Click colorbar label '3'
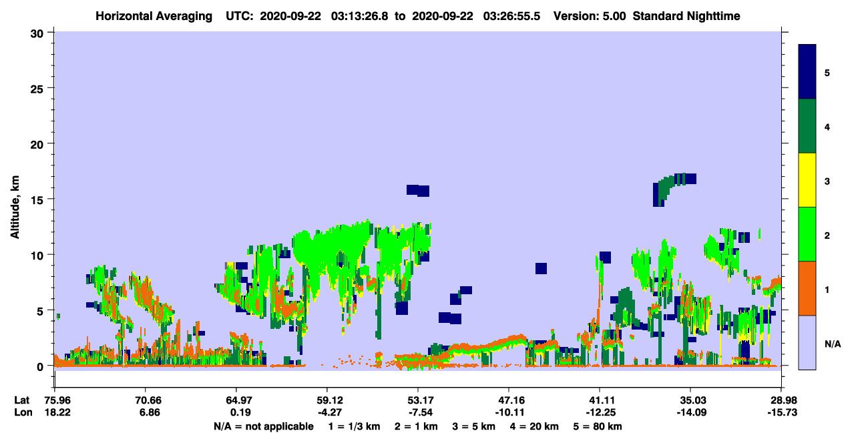The image size is (868, 445). [x=827, y=181]
